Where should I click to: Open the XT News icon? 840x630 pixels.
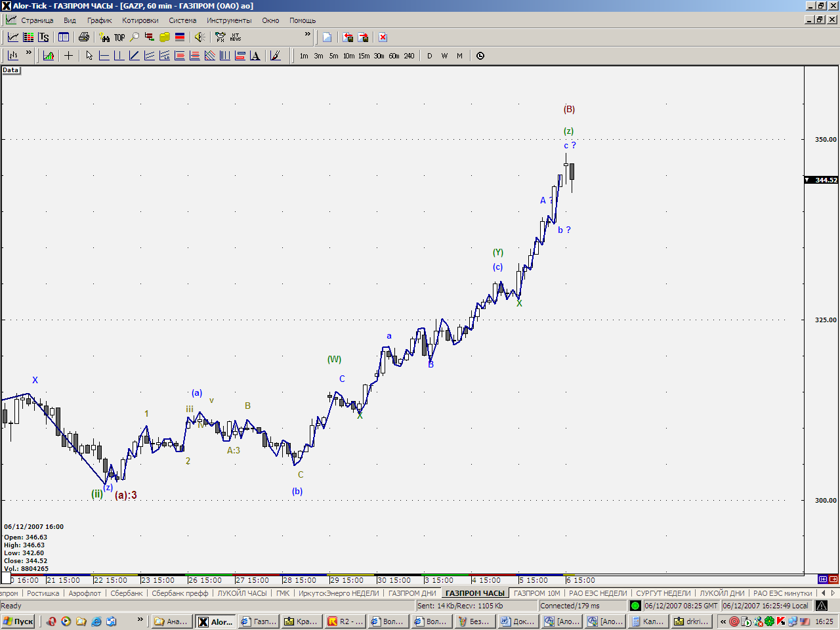[x=236, y=37]
